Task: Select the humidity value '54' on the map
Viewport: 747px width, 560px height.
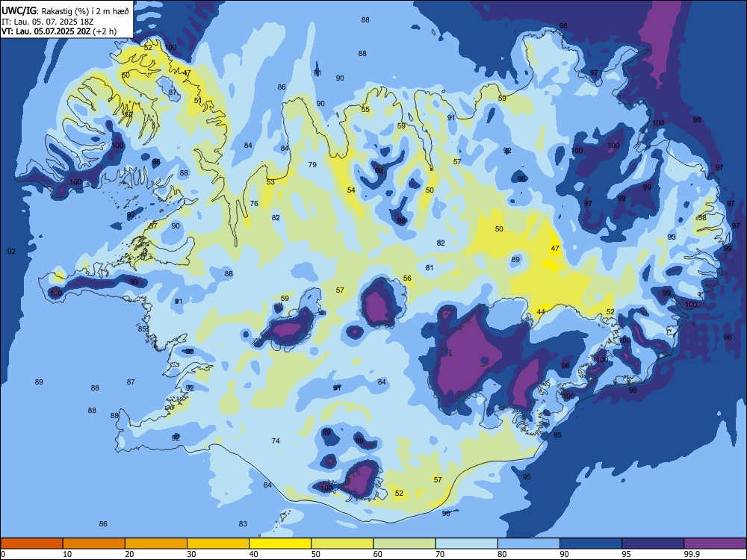Action: pyautogui.click(x=351, y=190)
